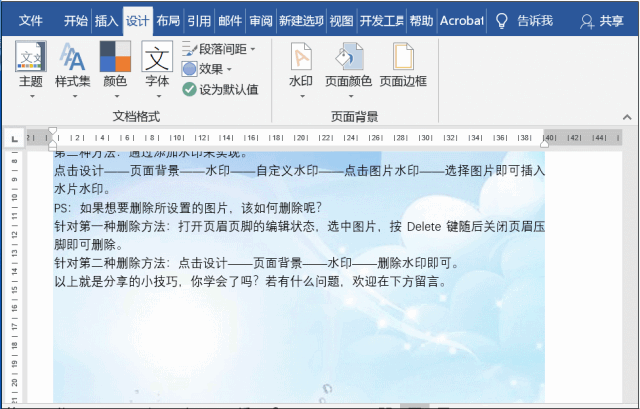The image size is (640, 409).
Task: Click the 告诉我 lightbulb search box
Action: point(524,20)
